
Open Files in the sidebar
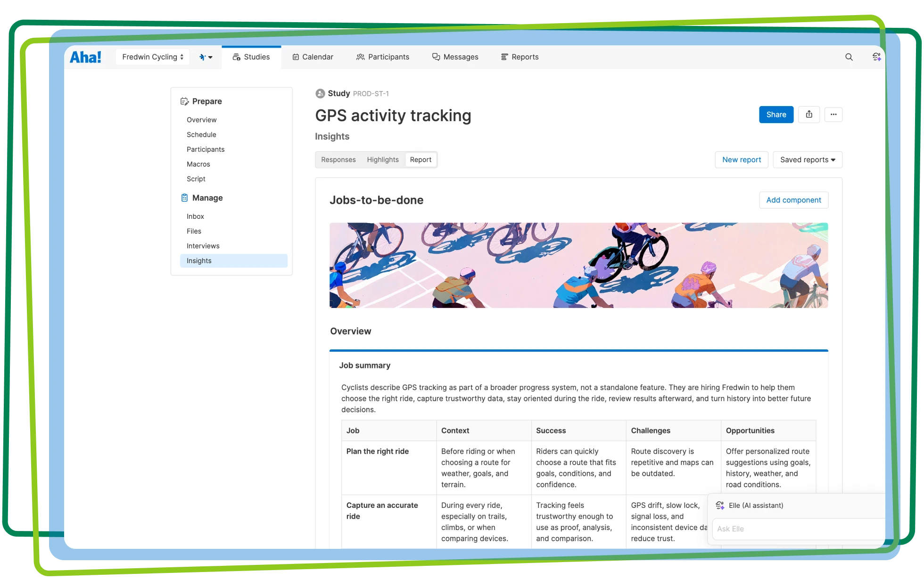194,231
